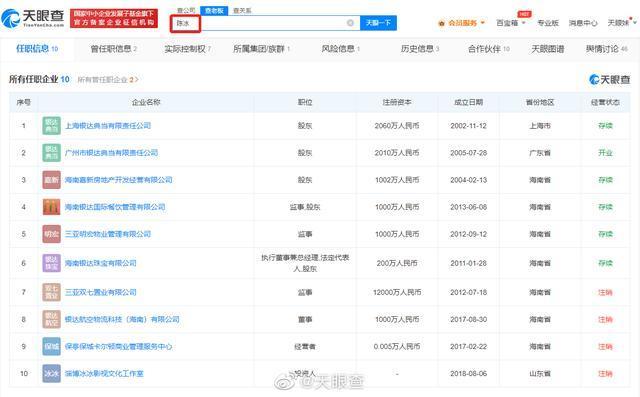Click the red 官方备案企业征信机构 banner
This screenshot has height=397, width=640.
[114, 18]
